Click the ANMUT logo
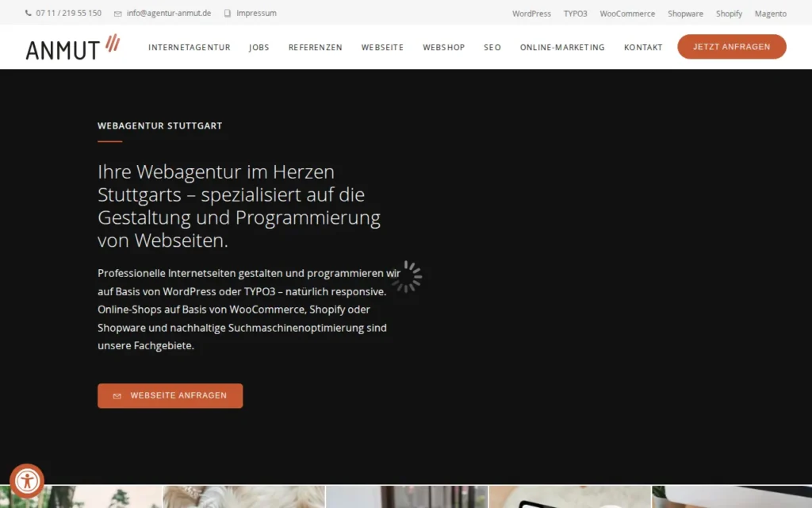812x508 pixels. point(73,47)
